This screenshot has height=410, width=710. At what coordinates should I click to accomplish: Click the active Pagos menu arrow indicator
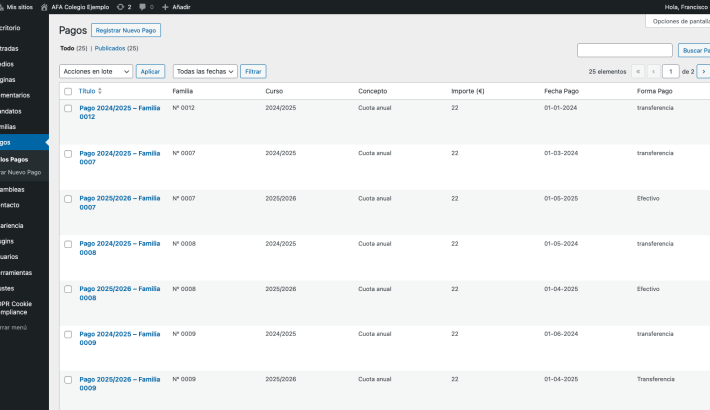46,142
